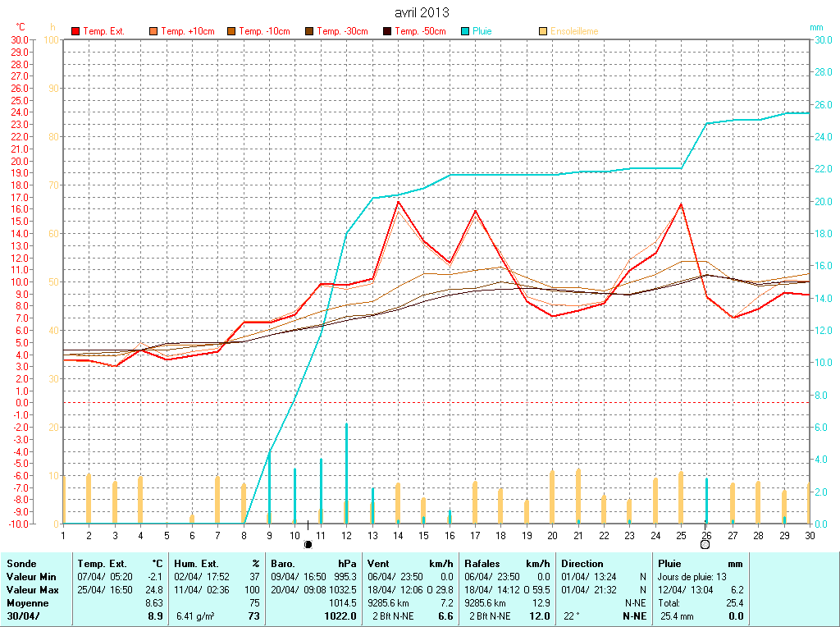Click the Temp. -10cm legend color box

tap(231, 31)
